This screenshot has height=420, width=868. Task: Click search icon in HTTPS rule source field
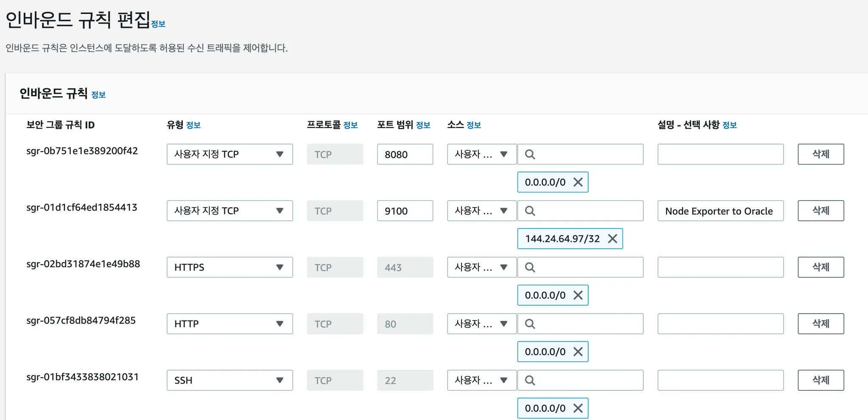530,267
